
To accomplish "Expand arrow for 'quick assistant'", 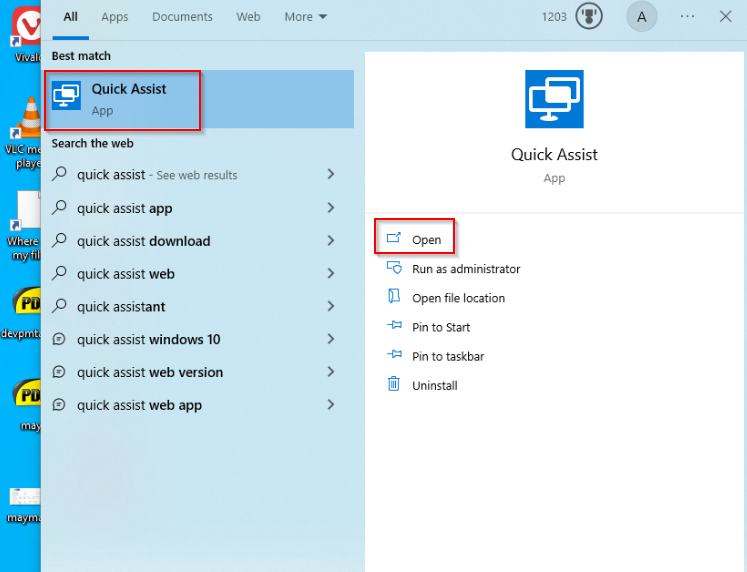I will point(331,306).
